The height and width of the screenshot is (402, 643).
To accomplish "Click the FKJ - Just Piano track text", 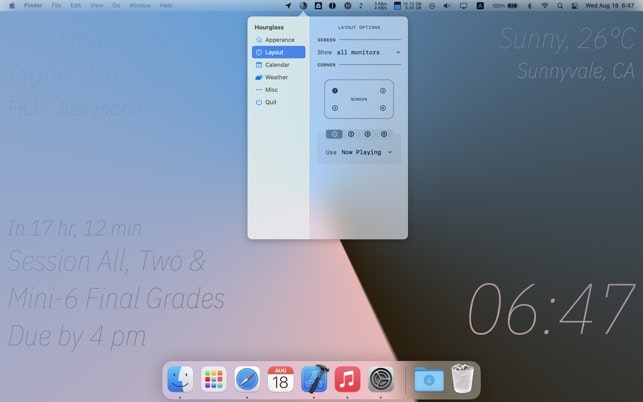I will coord(75,109).
